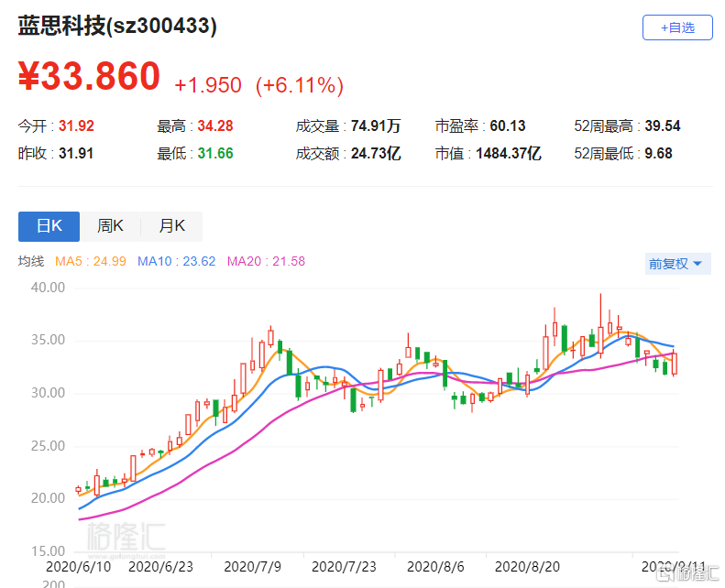725x588 pixels.
Task: Click the latest red candlestick on the chart
Action: (675, 364)
